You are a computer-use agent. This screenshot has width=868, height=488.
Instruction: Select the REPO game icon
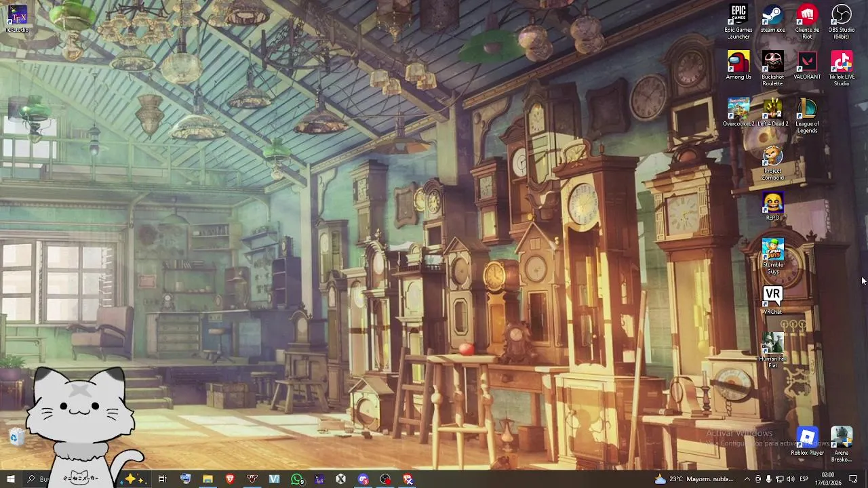pyautogui.click(x=772, y=207)
